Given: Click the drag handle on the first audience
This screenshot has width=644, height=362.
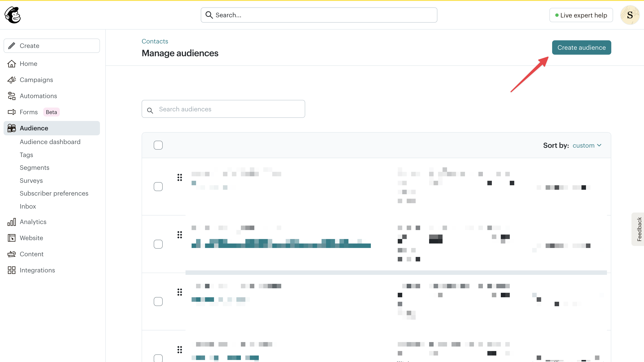Looking at the screenshot, I should (179, 177).
